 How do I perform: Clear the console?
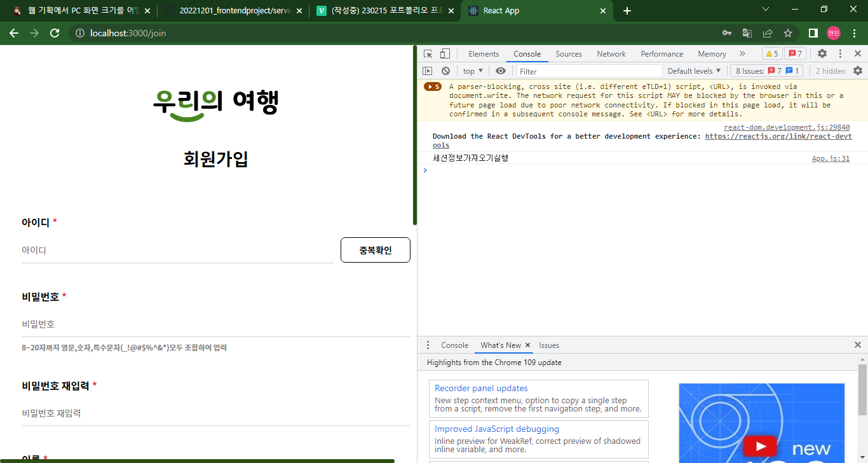445,71
